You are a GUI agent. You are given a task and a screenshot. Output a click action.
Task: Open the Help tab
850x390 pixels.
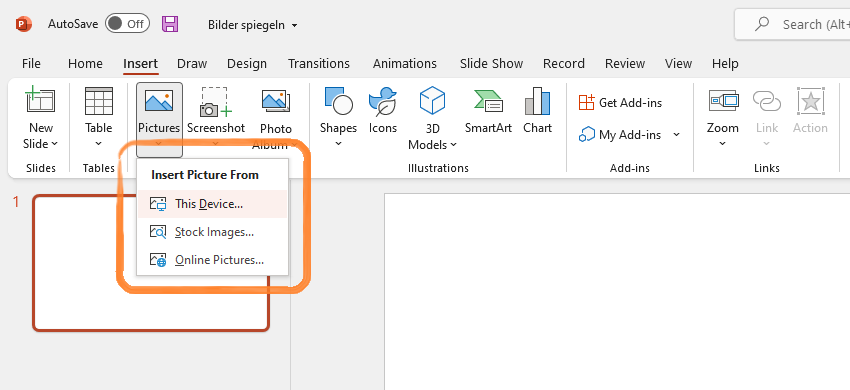coord(725,63)
